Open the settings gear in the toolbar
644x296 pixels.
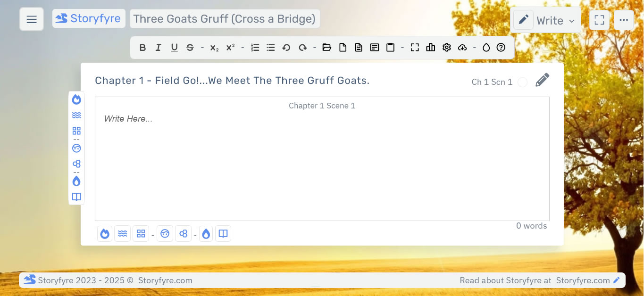coord(446,47)
